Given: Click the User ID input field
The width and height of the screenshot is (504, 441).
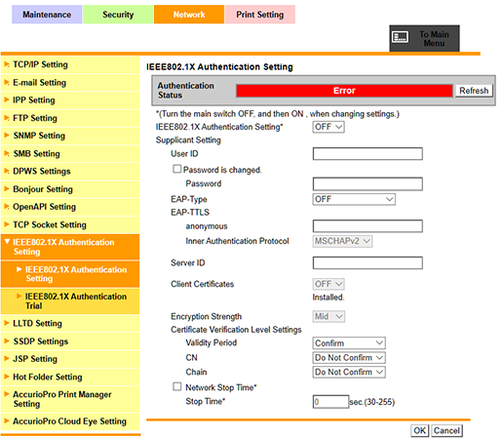Looking at the screenshot, I should click(368, 153).
